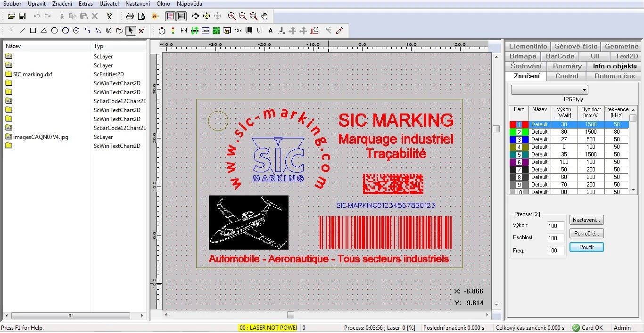Select green pen 2 color swatch
644x333 pixels.
519,132
